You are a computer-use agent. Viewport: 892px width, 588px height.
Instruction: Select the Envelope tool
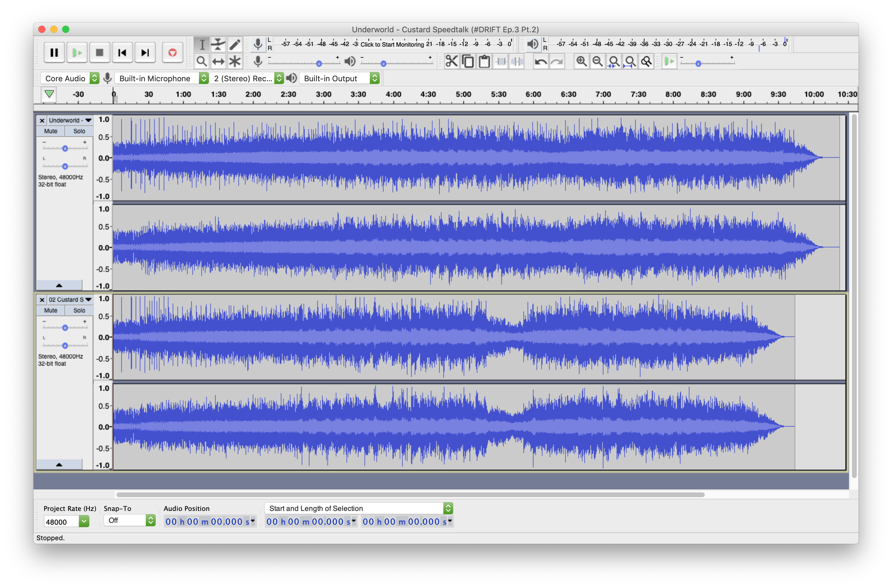pyautogui.click(x=218, y=45)
